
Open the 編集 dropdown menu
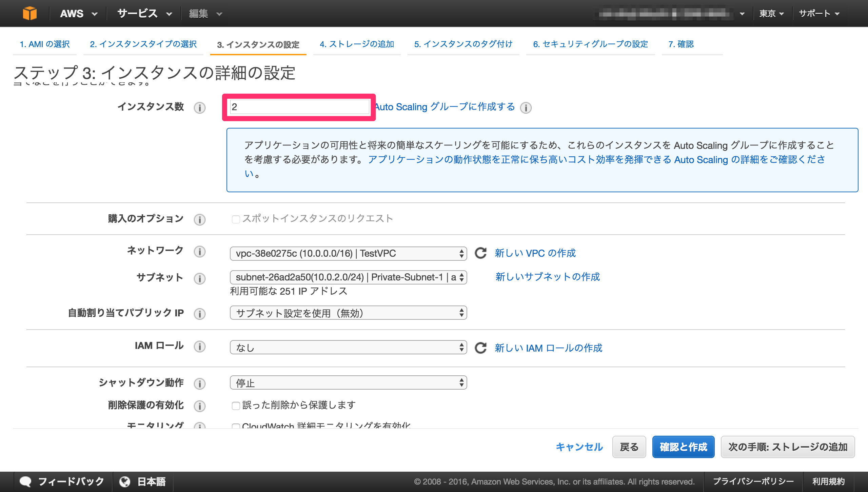205,14
